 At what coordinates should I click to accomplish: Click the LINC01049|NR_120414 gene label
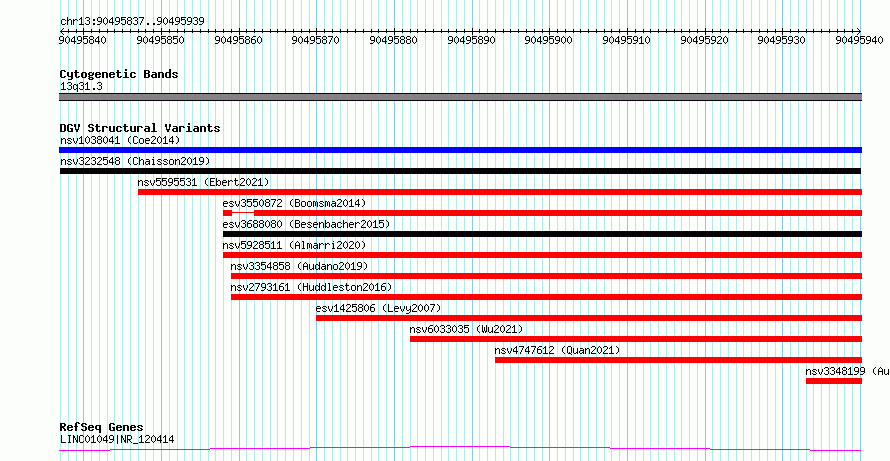click(117, 439)
